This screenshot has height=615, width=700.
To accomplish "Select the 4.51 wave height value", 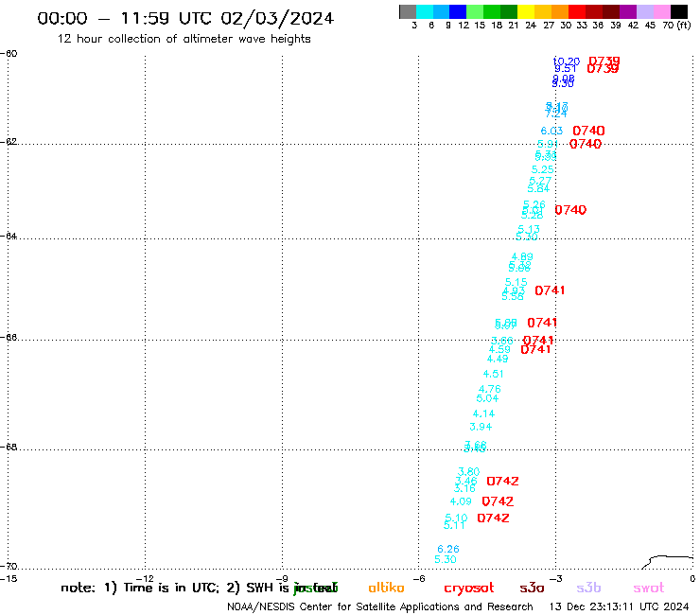I will tap(493, 374).
